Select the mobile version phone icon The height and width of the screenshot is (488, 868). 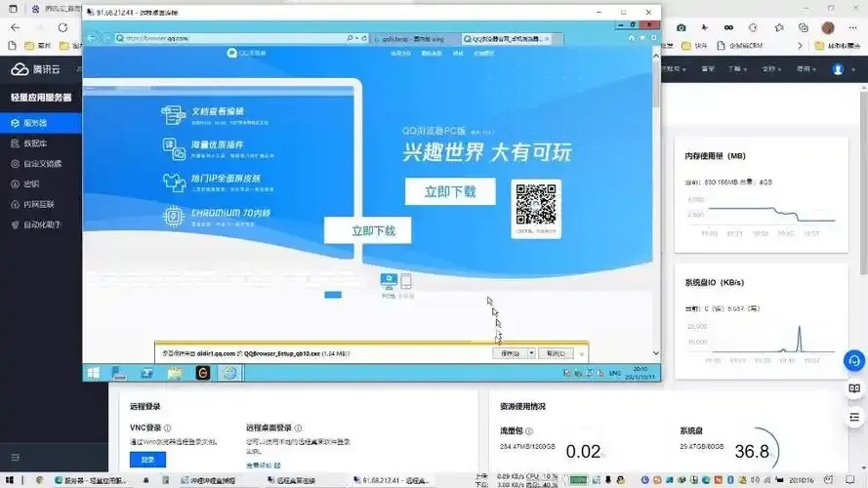click(406, 281)
